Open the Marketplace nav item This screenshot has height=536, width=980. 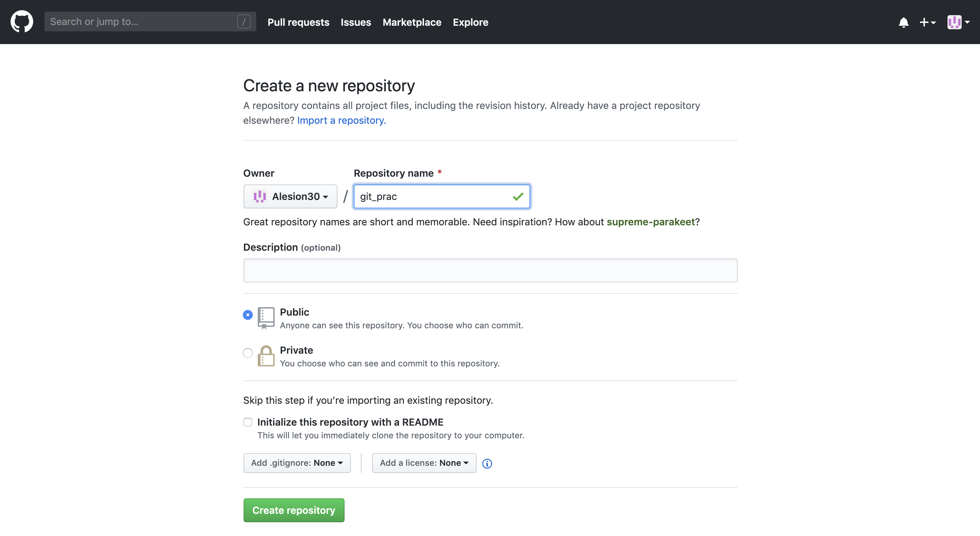[412, 23]
